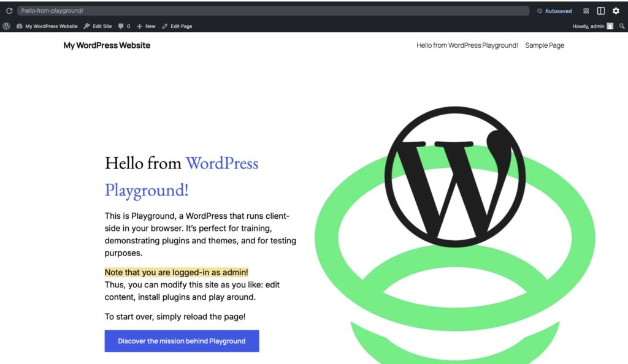Click the Discover the mission behind Playground button

pyautogui.click(x=182, y=341)
